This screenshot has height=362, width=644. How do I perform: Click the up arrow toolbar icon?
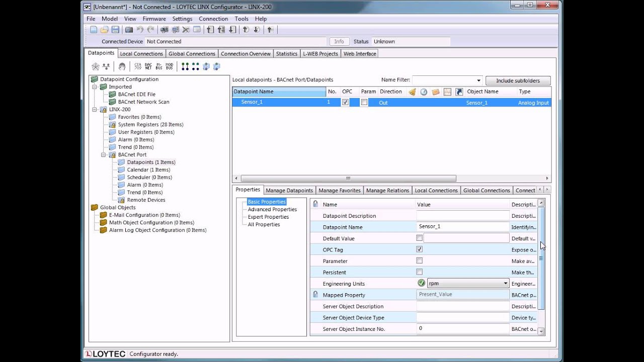tap(246, 30)
